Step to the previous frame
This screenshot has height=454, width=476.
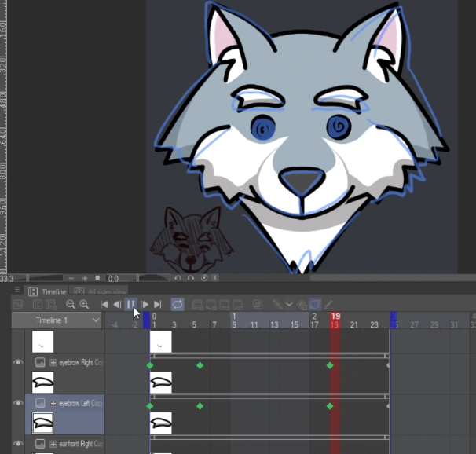coord(117,304)
